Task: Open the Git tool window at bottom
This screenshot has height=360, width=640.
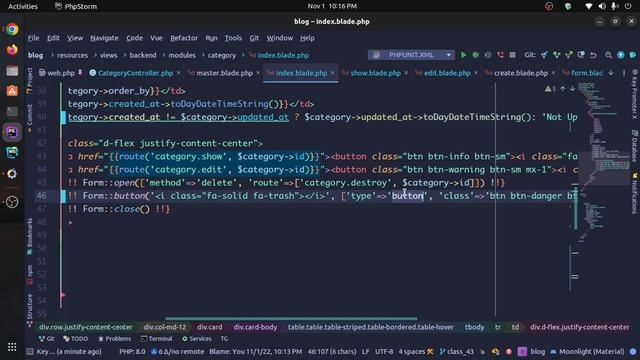Action: tap(47, 339)
